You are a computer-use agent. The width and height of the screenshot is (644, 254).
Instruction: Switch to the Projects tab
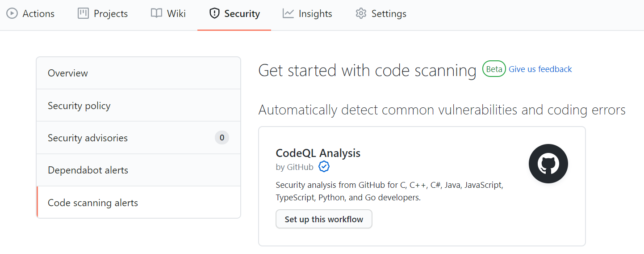pyautogui.click(x=103, y=14)
